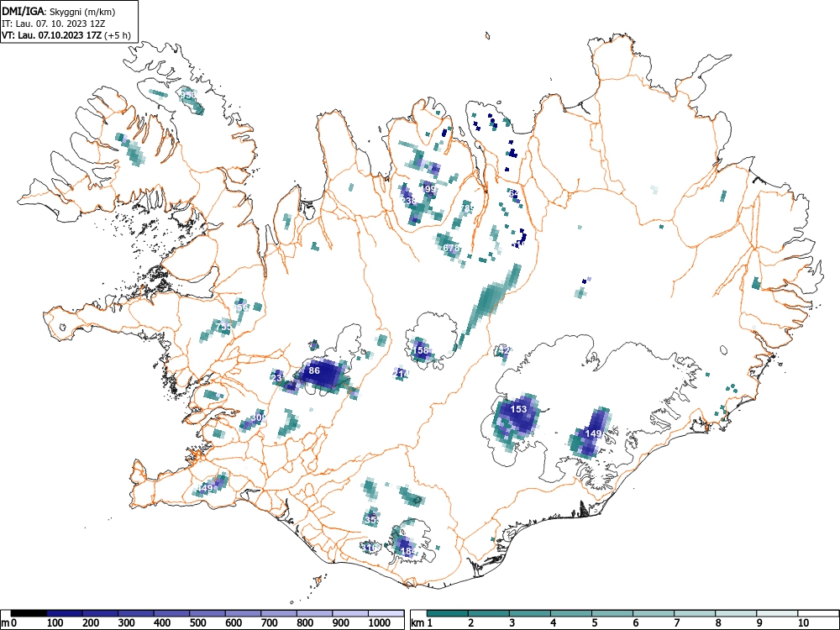Click the visibility value 309 in the southwest
840x630 pixels.
pos(258,417)
